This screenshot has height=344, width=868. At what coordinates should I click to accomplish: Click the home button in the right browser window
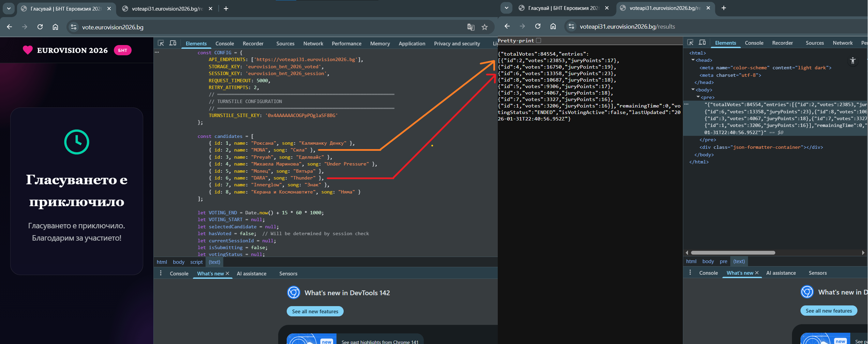(553, 26)
